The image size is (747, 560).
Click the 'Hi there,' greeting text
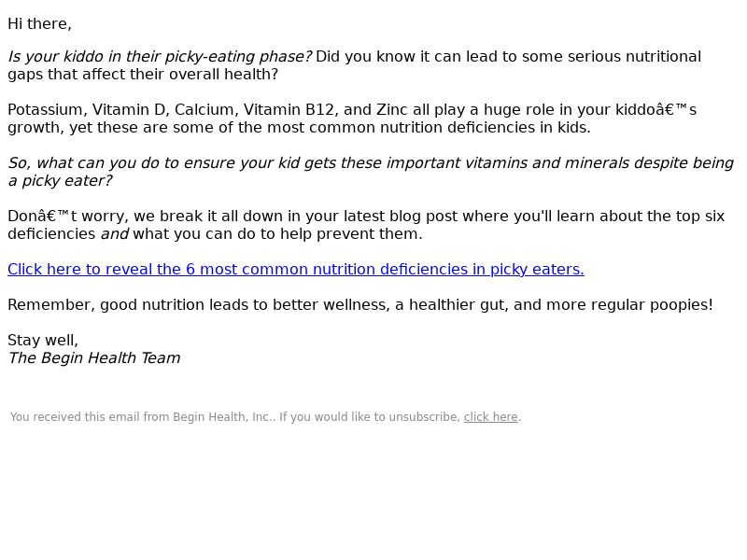(39, 24)
